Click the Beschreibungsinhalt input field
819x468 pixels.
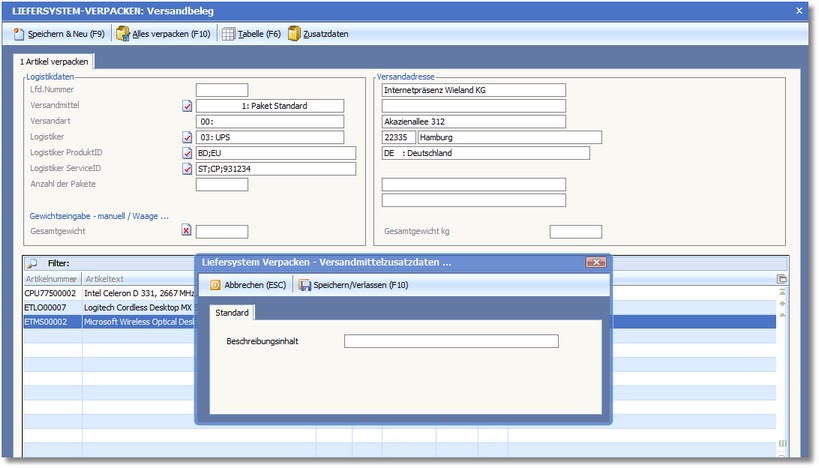click(451, 341)
